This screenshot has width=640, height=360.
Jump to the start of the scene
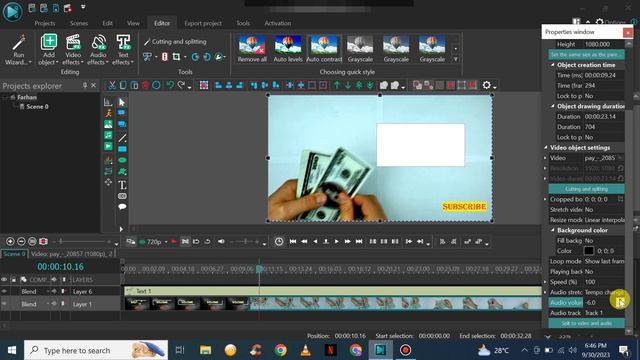(293, 242)
